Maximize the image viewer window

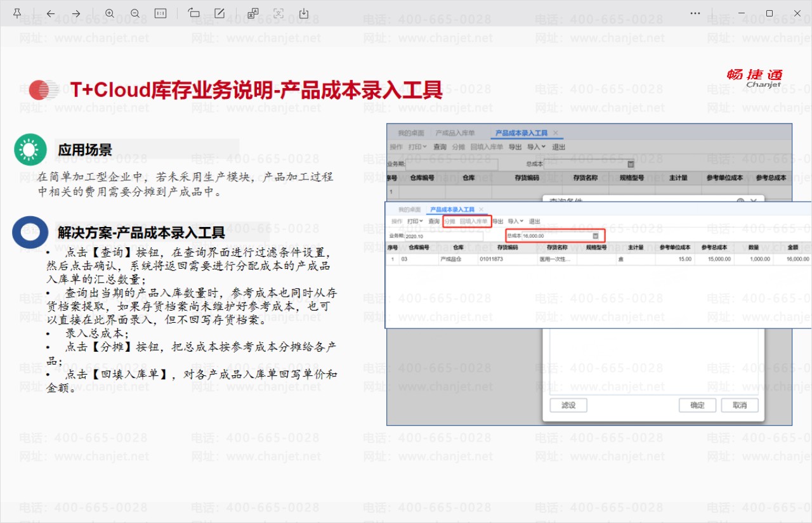[x=769, y=13]
